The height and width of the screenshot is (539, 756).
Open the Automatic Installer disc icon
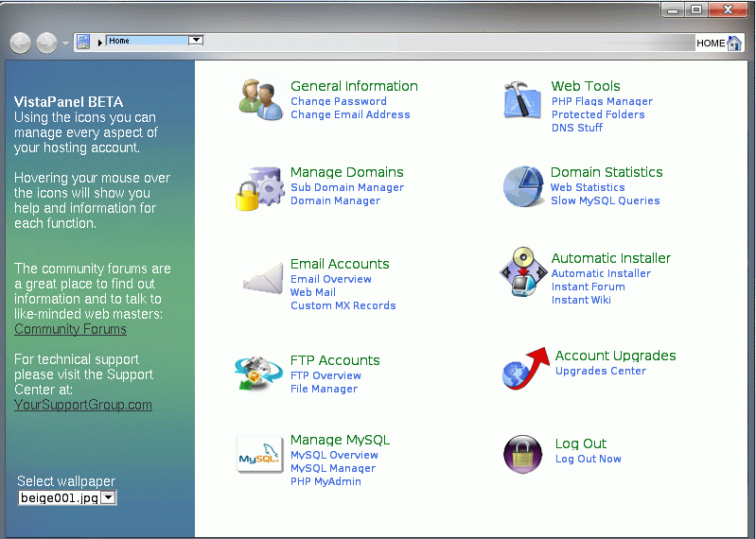[x=523, y=271]
